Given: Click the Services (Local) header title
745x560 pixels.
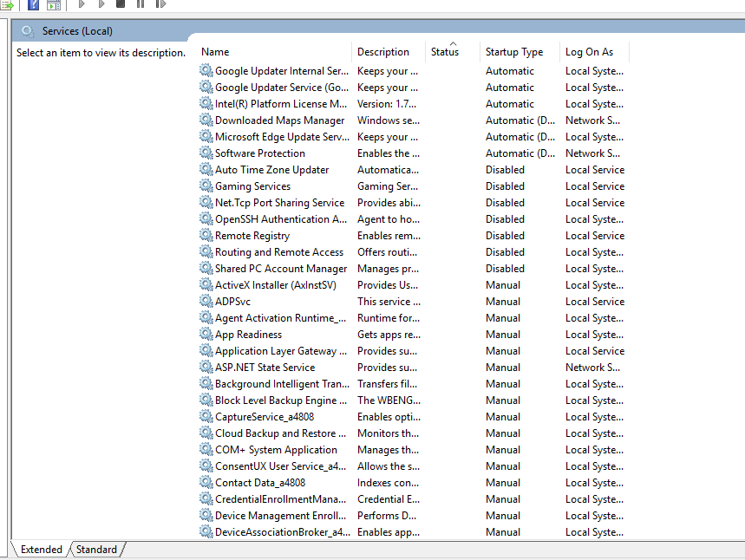Looking at the screenshot, I should coord(77,31).
